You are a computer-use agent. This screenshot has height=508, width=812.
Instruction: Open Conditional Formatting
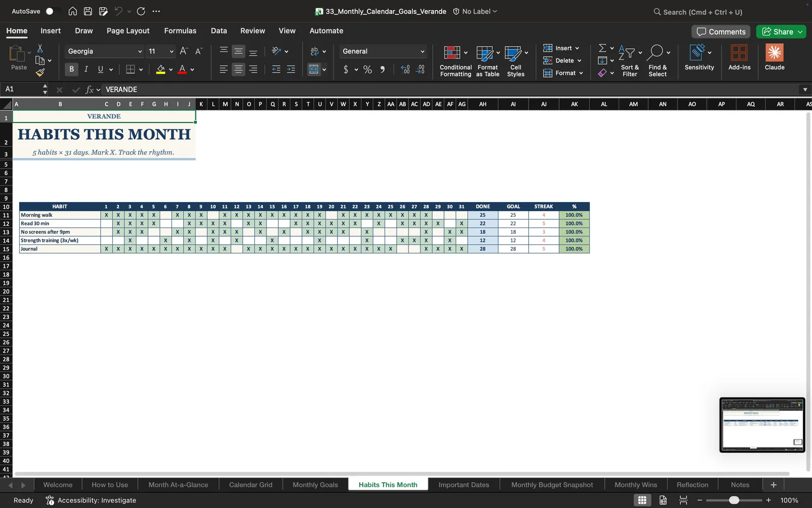[455, 61]
